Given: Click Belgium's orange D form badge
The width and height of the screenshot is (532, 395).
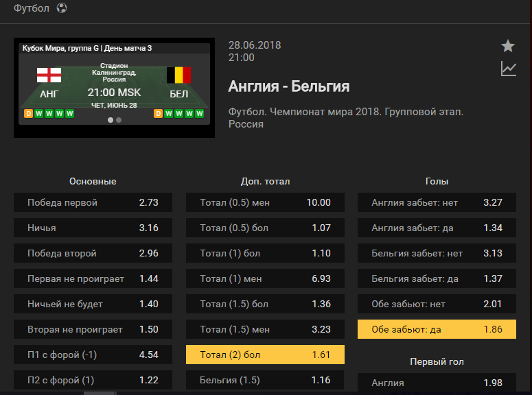Looking at the screenshot, I should tap(158, 113).
